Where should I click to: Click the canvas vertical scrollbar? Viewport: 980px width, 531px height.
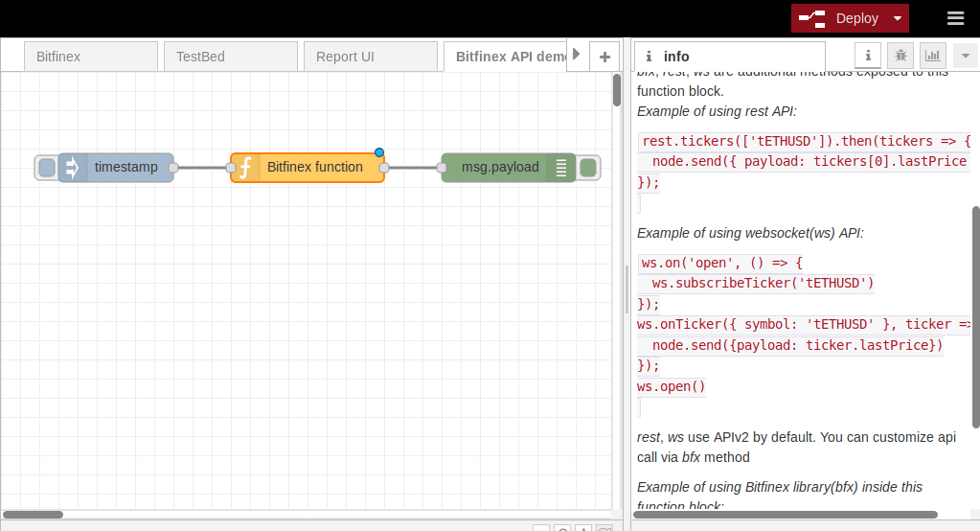[x=617, y=91]
